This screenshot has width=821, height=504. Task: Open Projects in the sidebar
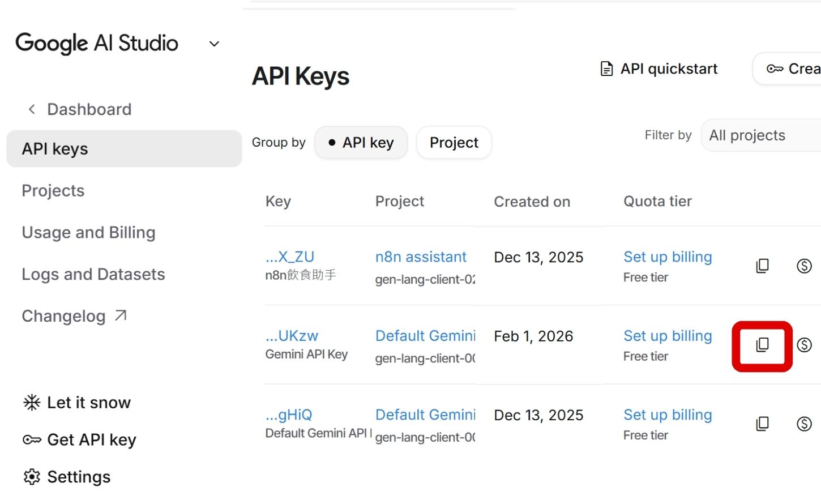[53, 191]
